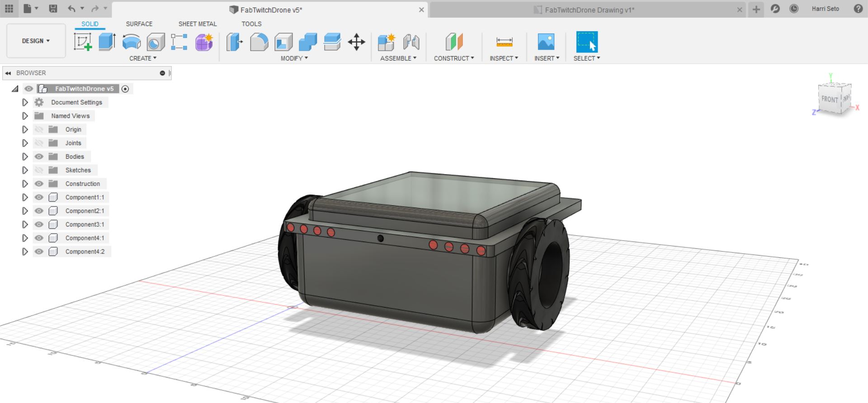Viewport: 868px width, 403px height.
Task: Switch to FabTwitchDrone Drawing v1 tab
Action: [589, 9]
